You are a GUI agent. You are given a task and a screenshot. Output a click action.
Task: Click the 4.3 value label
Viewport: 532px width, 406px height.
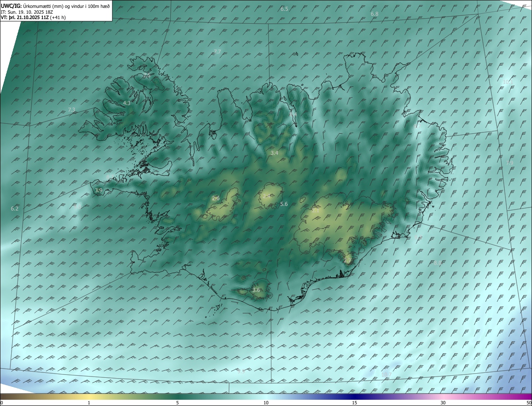point(127,103)
